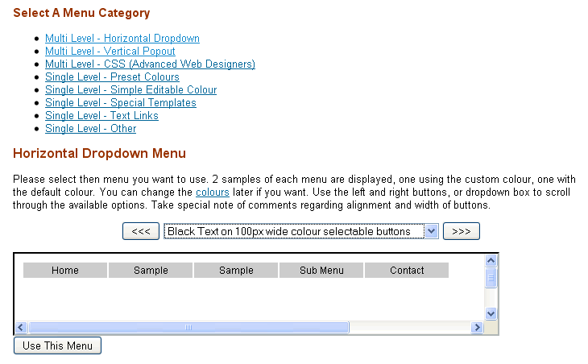
Task: Go to next menu with >>> button
Action: pos(462,231)
